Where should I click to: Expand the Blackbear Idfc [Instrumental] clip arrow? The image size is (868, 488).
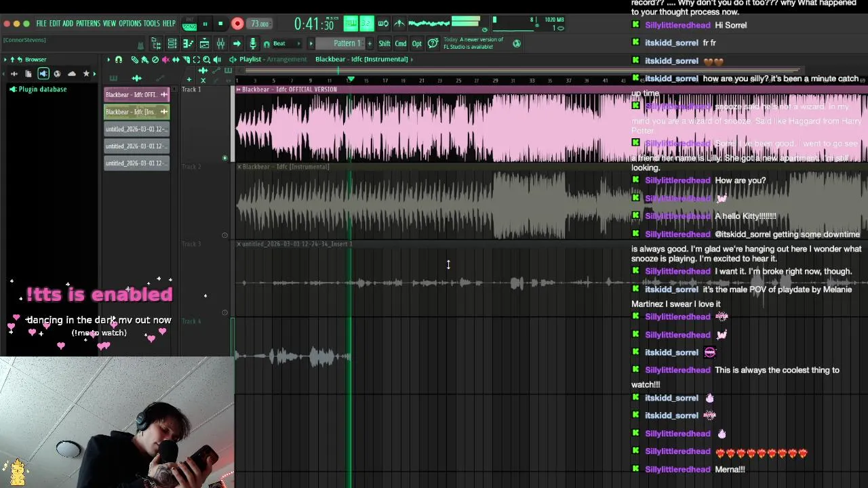(412, 59)
